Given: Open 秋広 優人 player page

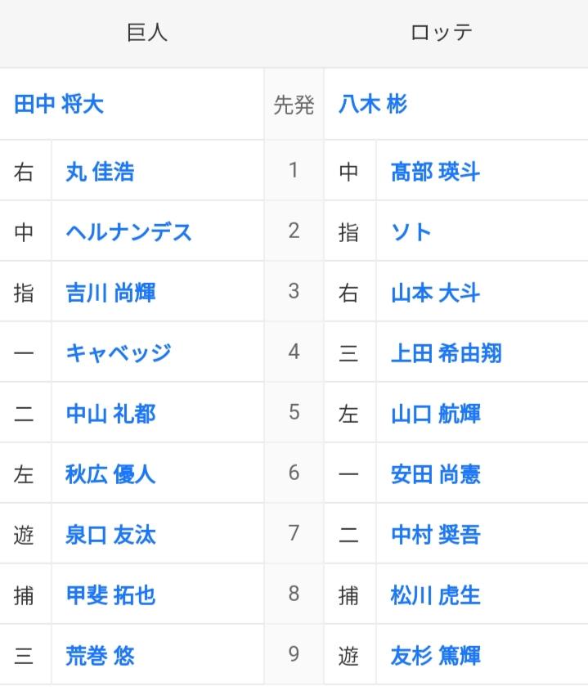Looking at the screenshot, I should (x=110, y=474).
